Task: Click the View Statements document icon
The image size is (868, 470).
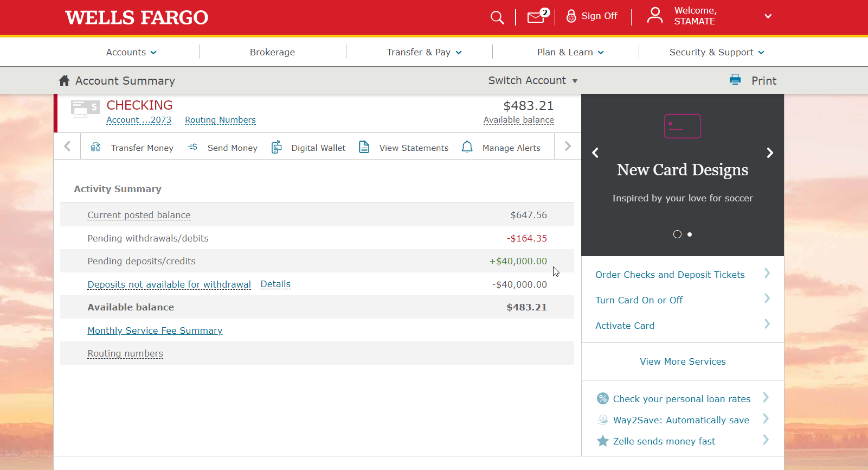Action: pyautogui.click(x=364, y=147)
